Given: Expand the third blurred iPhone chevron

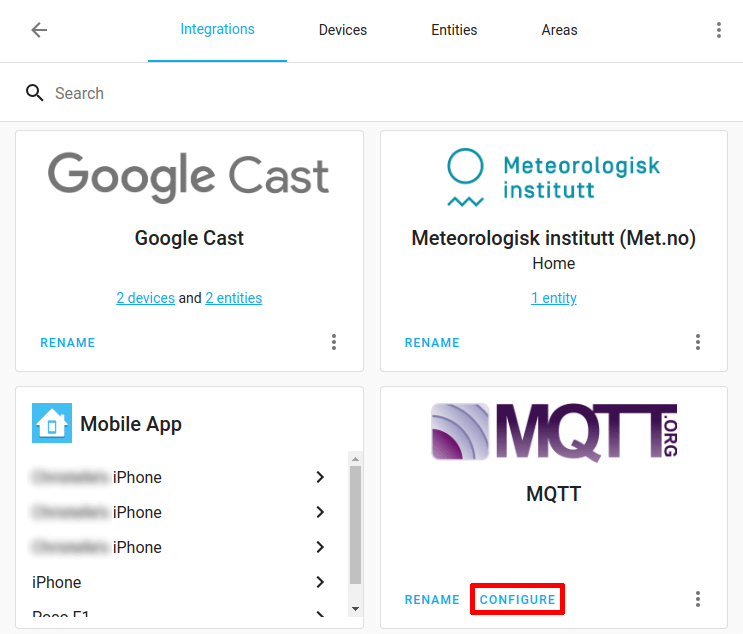Looking at the screenshot, I should point(320,547).
